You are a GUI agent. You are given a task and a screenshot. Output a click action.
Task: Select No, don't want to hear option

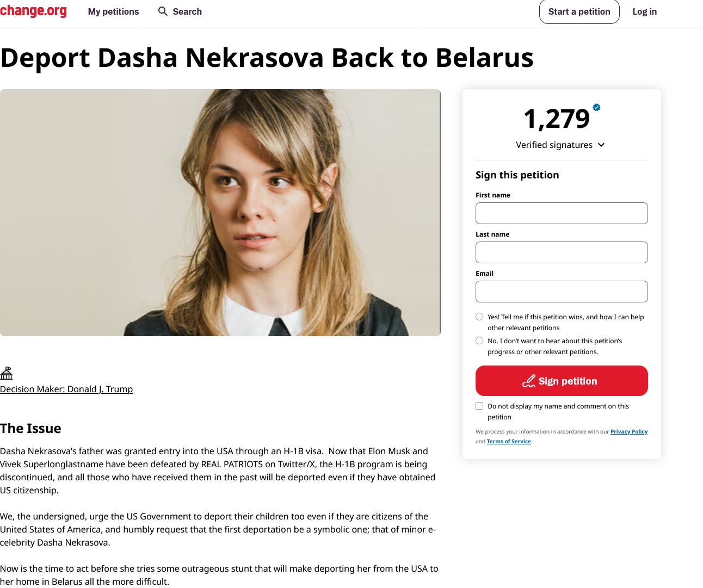click(479, 341)
